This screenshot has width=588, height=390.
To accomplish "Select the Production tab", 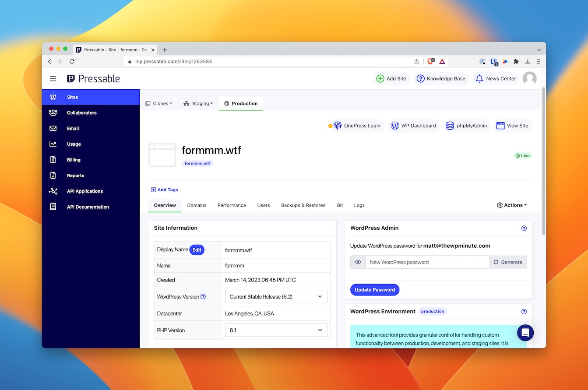I will 241,104.
